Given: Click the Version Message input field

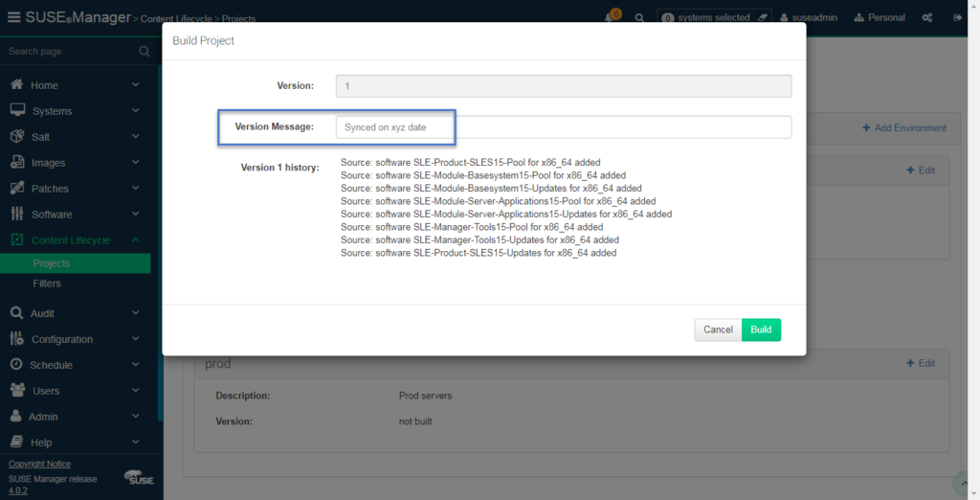Looking at the screenshot, I should coord(564,127).
